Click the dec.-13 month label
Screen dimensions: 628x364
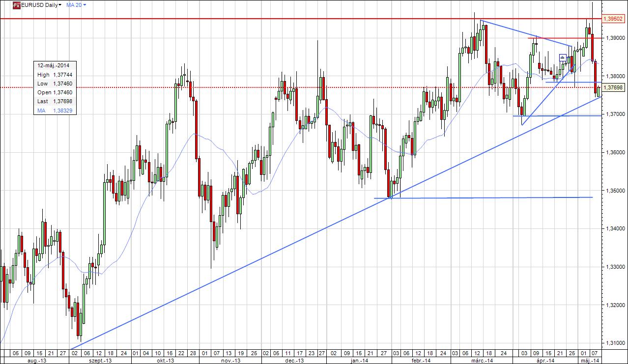293,360
